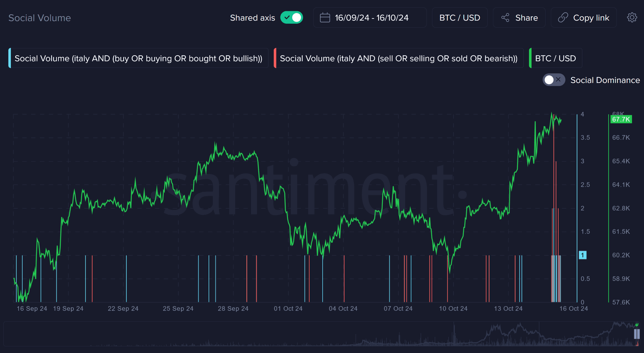644x353 pixels.
Task: Open the 16/09/24 - 16/10/24 date range picker
Action: (x=371, y=18)
